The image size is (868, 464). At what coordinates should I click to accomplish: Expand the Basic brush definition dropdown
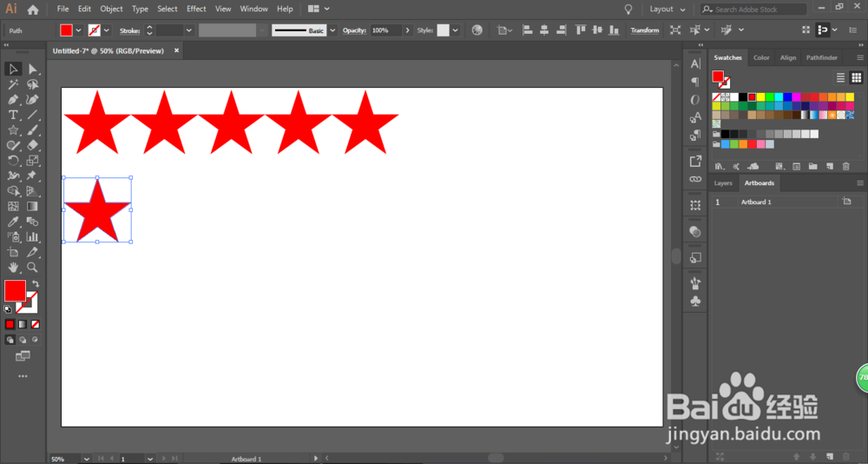click(332, 30)
